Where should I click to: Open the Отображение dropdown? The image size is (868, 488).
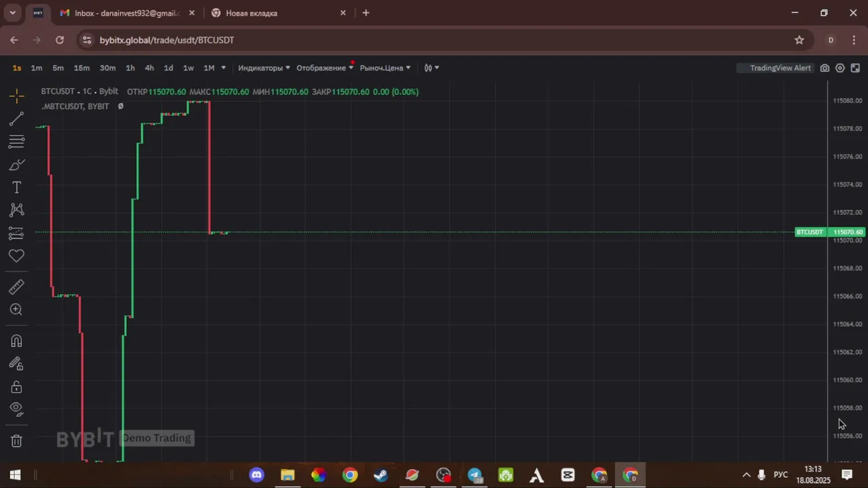(325, 68)
